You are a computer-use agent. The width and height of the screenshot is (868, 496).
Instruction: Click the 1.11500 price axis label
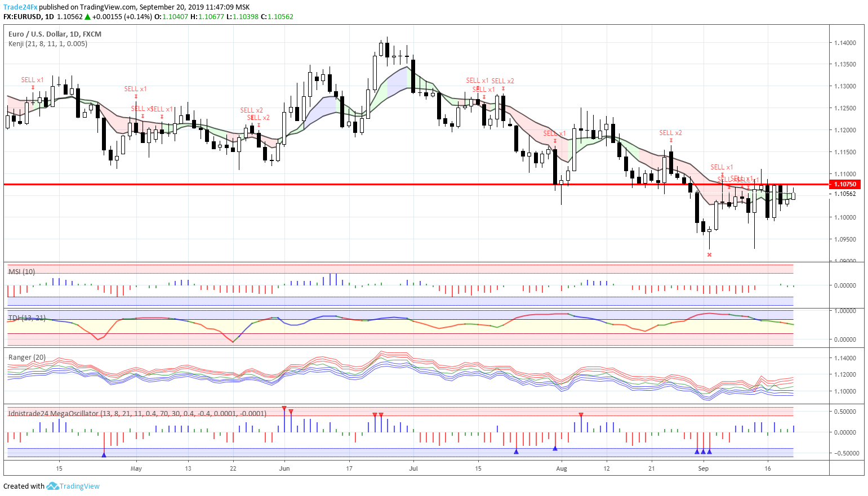point(845,152)
